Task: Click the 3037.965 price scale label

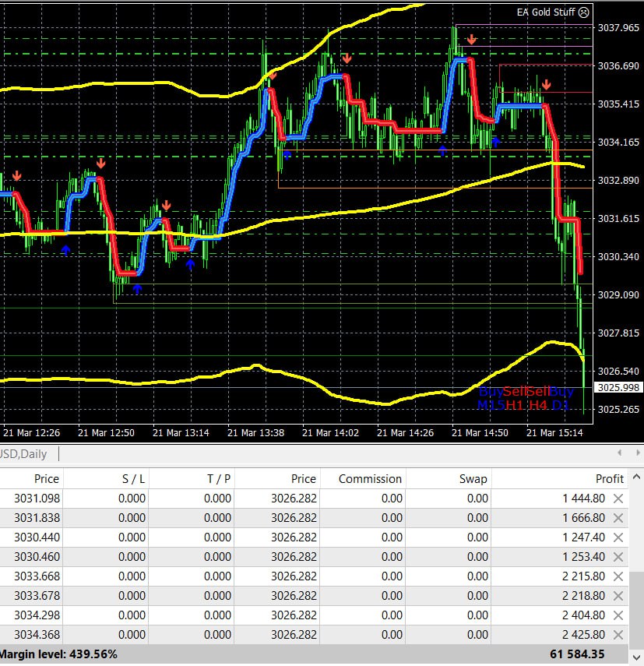Action: [x=618, y=27]
